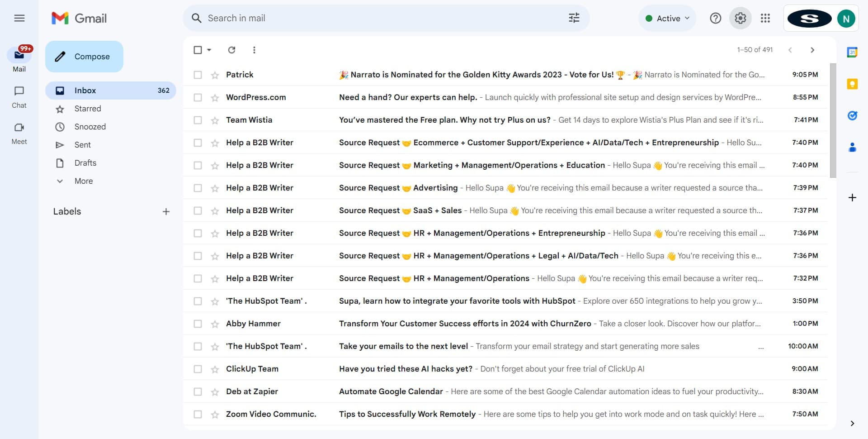This screenshot has width=868, height=439.
Task: Open the Snoozed folder
Action: 91,127
